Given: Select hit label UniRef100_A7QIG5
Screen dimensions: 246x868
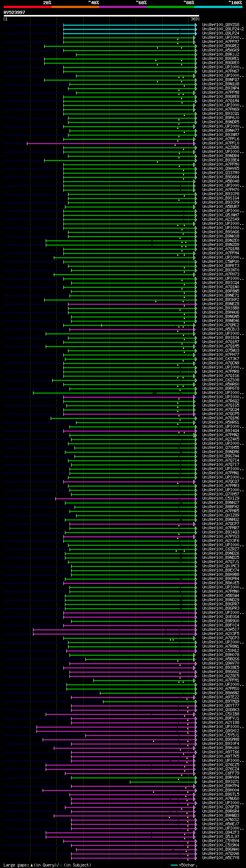Looking at the screenshot, I should click(x=221, y=406).
